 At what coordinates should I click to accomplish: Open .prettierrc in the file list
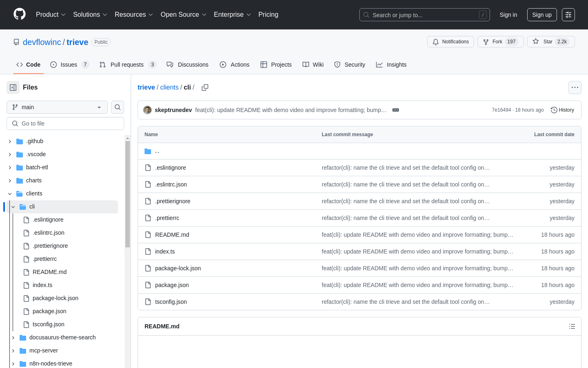(167, 218)
